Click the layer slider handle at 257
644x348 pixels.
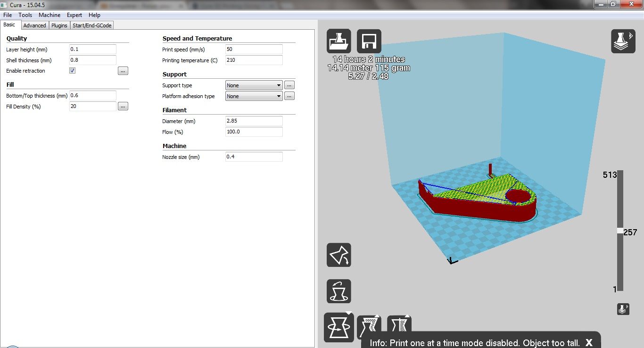(x=620, y=231)
